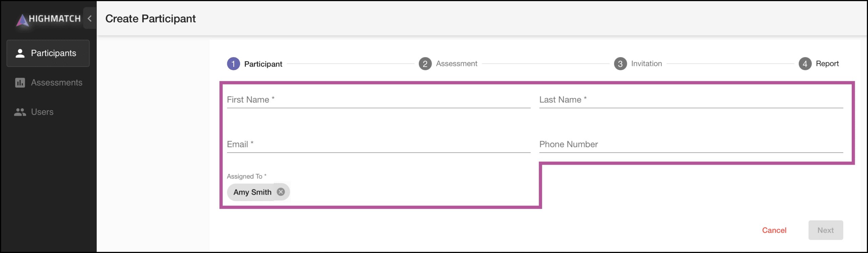Click the step 2 Assessment circle icon
This screenshot has width=868, height=253.
(425, 64)
